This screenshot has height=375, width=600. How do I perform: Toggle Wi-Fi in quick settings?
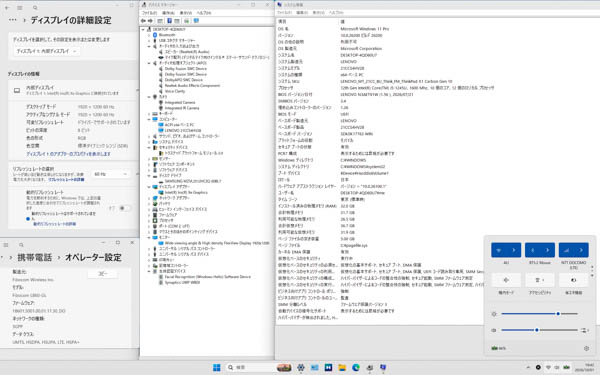tap(499, 250)
